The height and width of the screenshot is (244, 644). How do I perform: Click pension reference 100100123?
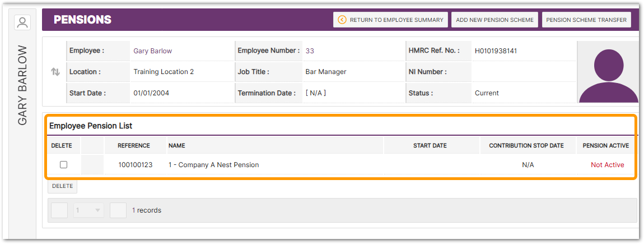(135, 165)
